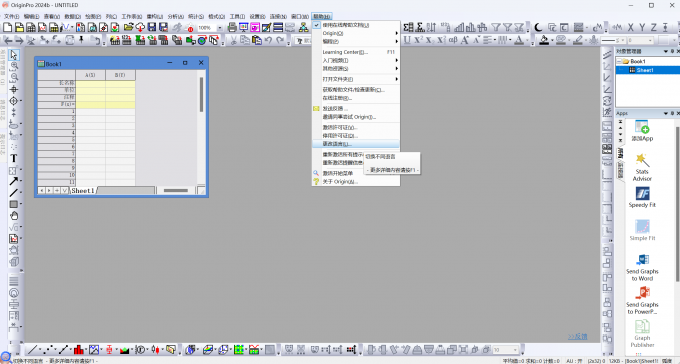Select the about Origin menu item with question icon
Viewport: 680px width, 364px height.
356,182
